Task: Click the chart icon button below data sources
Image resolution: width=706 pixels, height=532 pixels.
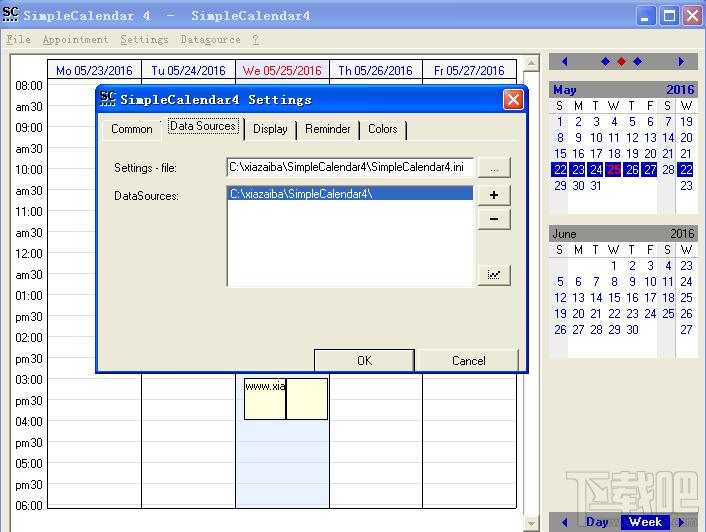Action: click(494, 275)
